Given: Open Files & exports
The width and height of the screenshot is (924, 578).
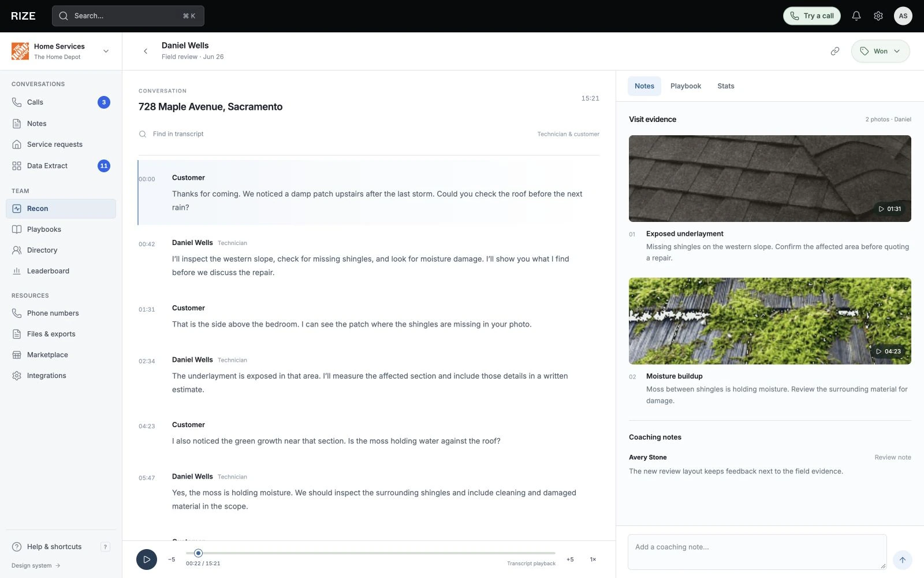Looking at the screenshot, I should coord(61,334).
